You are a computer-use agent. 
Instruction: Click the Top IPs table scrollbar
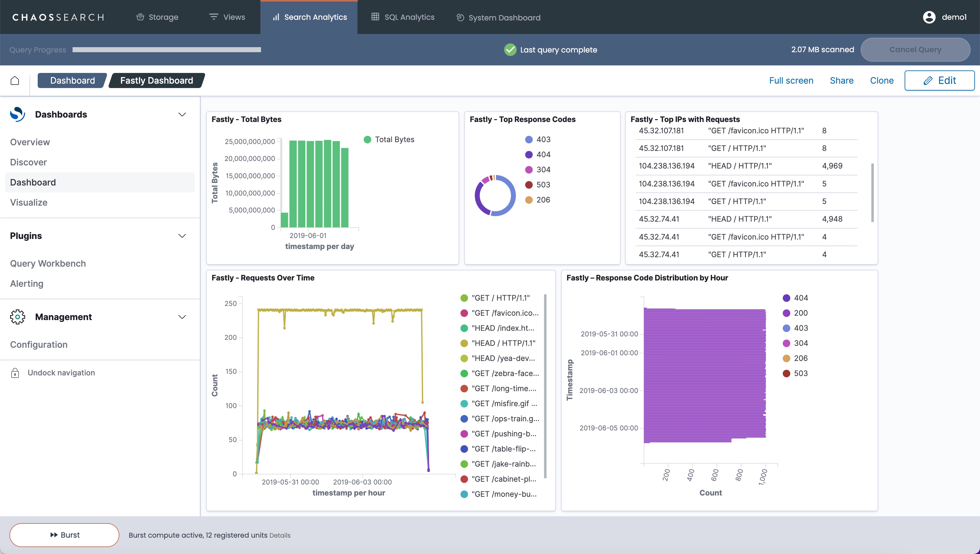click(x=872, y=192)
